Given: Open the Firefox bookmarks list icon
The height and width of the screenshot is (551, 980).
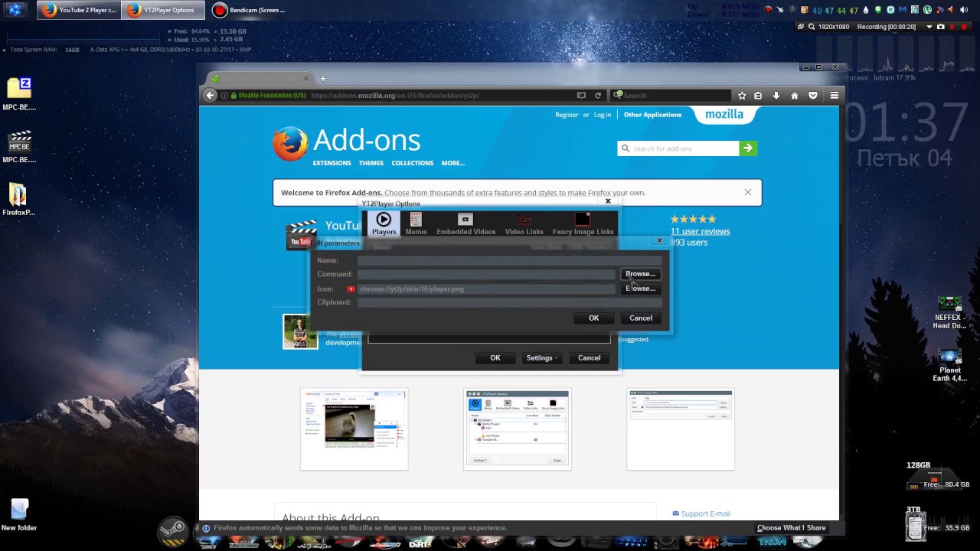Looking at the screenshot, I should coord(758,96).
